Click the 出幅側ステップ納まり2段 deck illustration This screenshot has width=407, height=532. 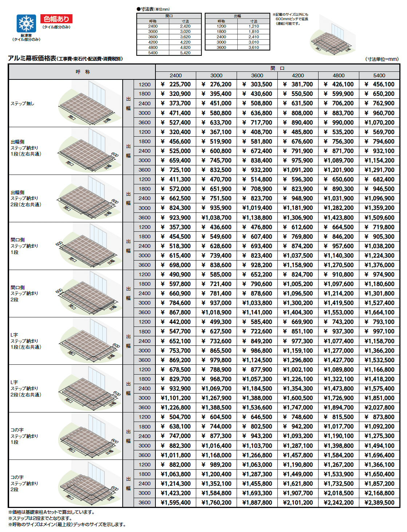tap(89, 198)
